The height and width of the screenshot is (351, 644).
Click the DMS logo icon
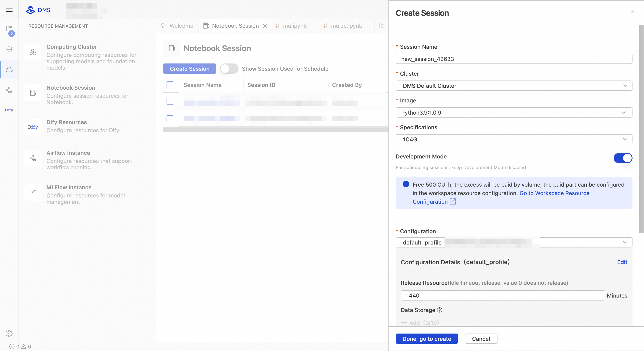[30, 10]
